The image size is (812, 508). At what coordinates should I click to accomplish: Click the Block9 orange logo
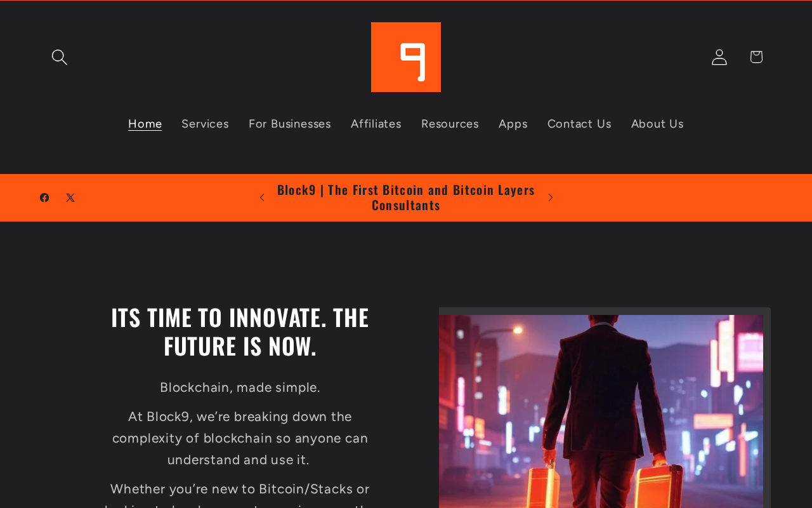(406, 57)
